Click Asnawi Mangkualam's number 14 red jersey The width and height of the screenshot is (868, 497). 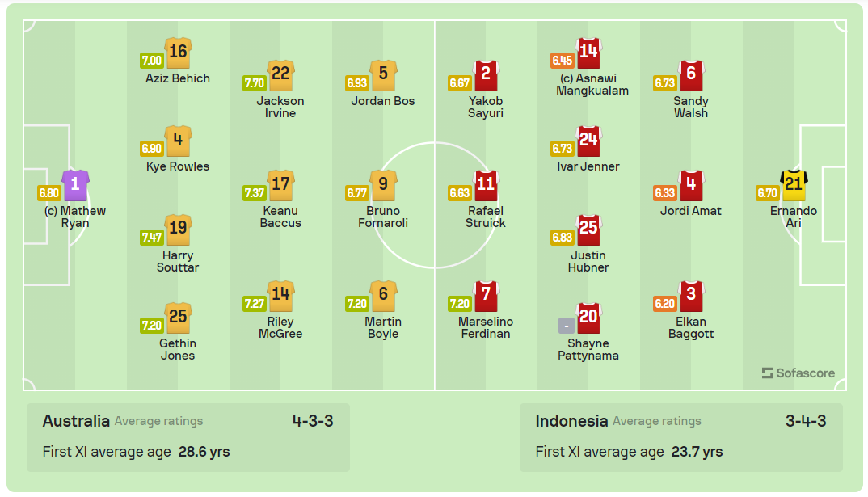pos(588,53)
